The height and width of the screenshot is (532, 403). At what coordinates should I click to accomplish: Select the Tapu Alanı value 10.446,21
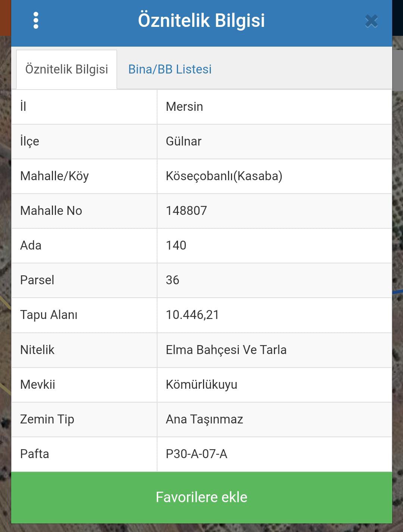[192, 315]
